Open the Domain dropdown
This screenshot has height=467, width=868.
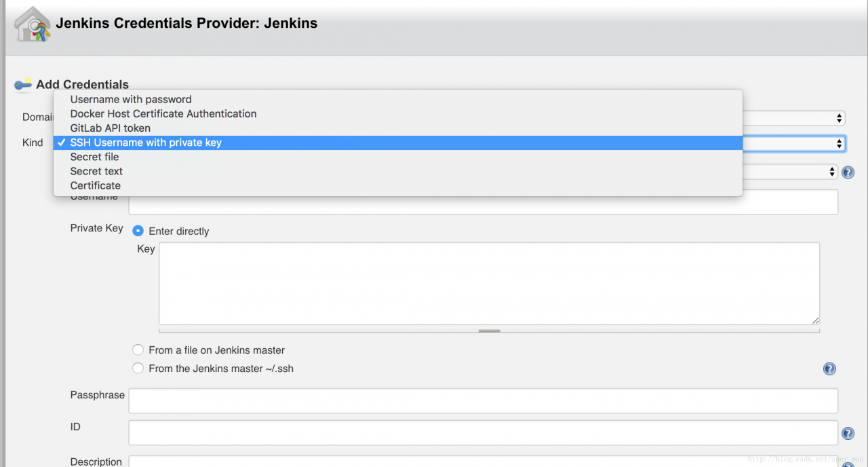(x=793, y=118)
